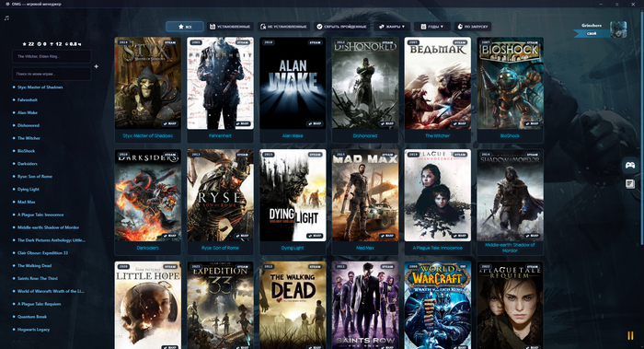Screen dimensions: 644x349
Task: Open the Styx: Master of Shadows cover
Action: point(148,84)
